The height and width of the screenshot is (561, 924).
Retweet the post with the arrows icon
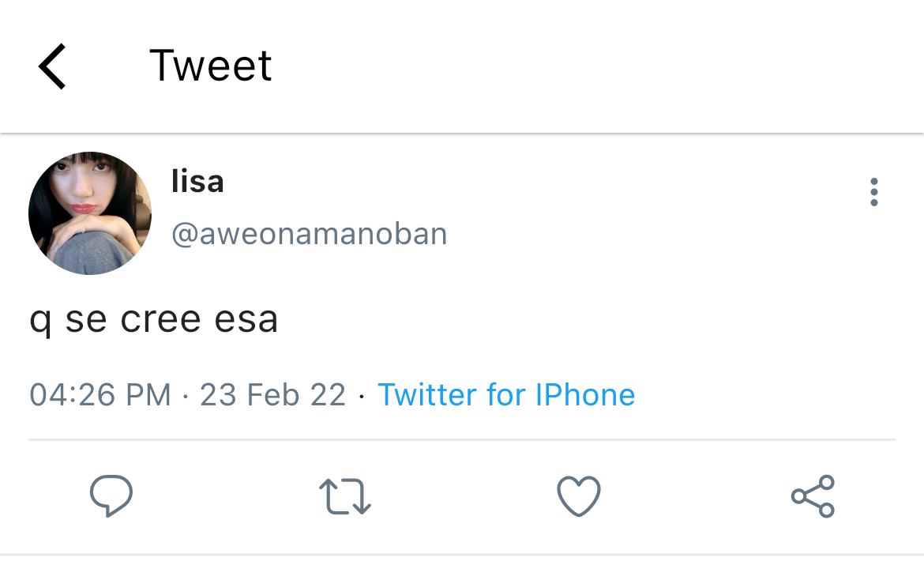pos(345,496)
